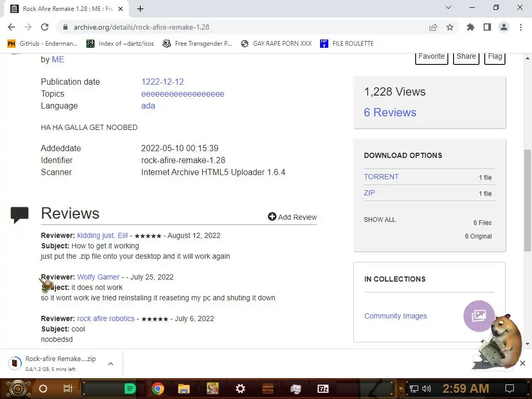
Task: Click scrollbar up arrow
Action: coord(527,58)
